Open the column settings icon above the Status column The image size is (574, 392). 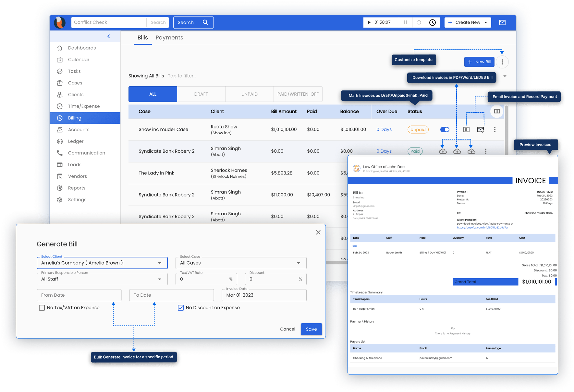point(496,111)
